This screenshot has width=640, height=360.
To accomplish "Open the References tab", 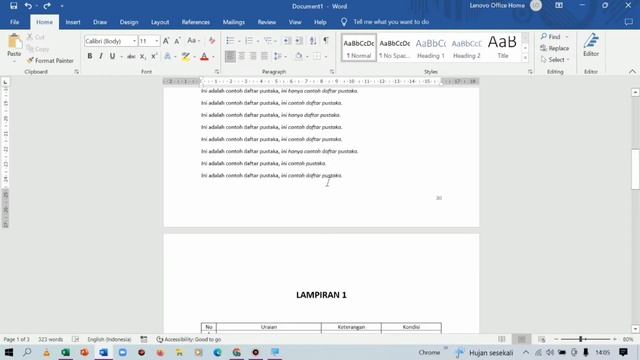I will click(196, 22).
